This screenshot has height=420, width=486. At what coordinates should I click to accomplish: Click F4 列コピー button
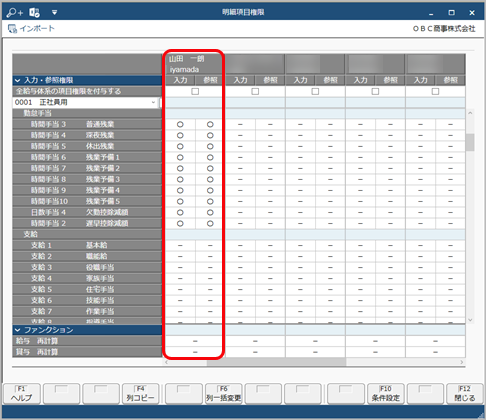[140, 394]
